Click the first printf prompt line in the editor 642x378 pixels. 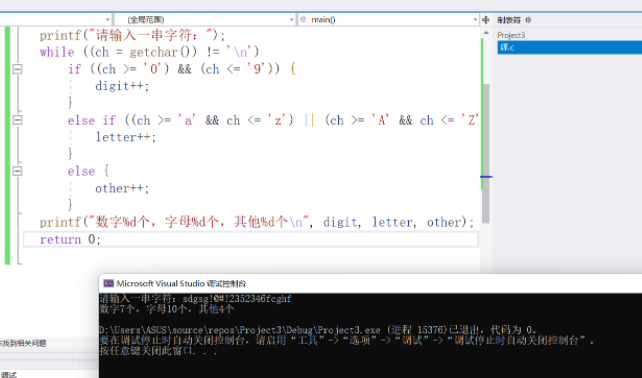point(132,35)
